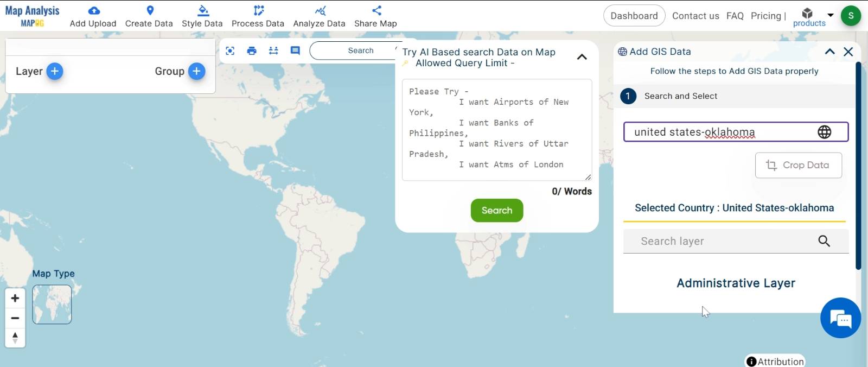Expand the products dropdown arrow

point(830,15)
